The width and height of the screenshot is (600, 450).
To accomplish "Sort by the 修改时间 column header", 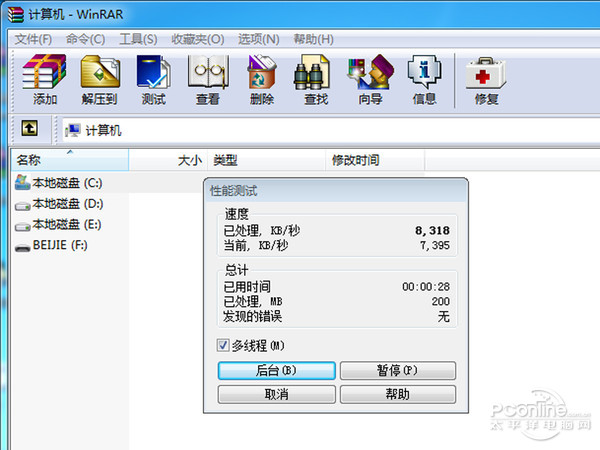I will pos(375,160).
